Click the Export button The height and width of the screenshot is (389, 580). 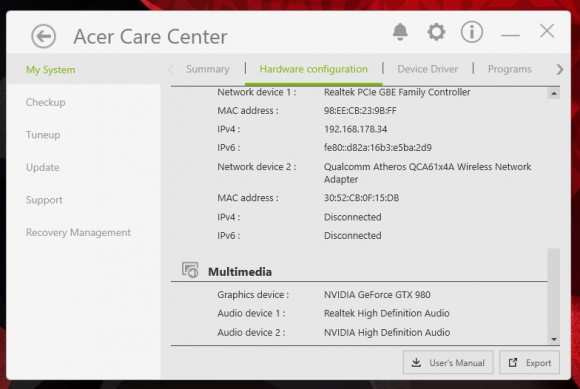[x=529, y=362]
